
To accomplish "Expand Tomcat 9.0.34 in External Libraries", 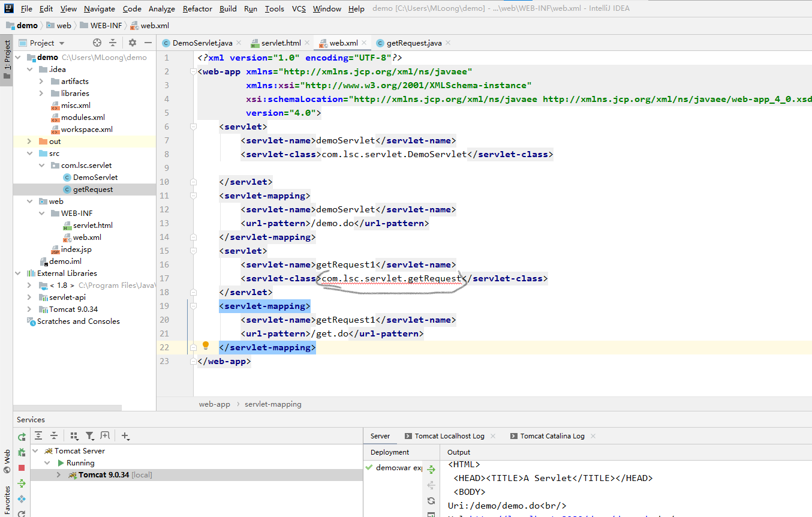I will pyautogui.click(x=29, y=309).
